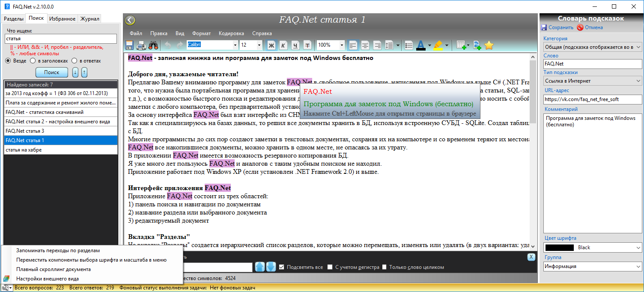Click the Redo arrow icon
The width and height of the screenshot is (644, 292).
coord(179,45)
